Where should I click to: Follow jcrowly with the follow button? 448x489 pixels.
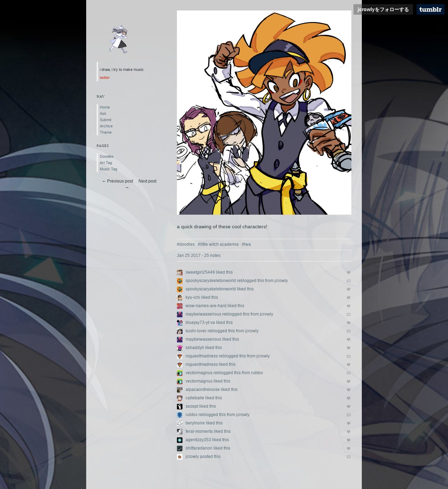coord(383,9)
